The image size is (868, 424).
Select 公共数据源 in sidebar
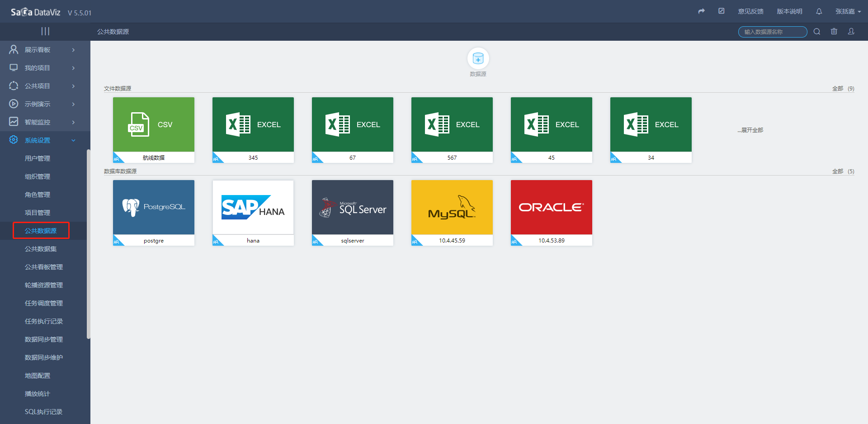tap(41, 231)
